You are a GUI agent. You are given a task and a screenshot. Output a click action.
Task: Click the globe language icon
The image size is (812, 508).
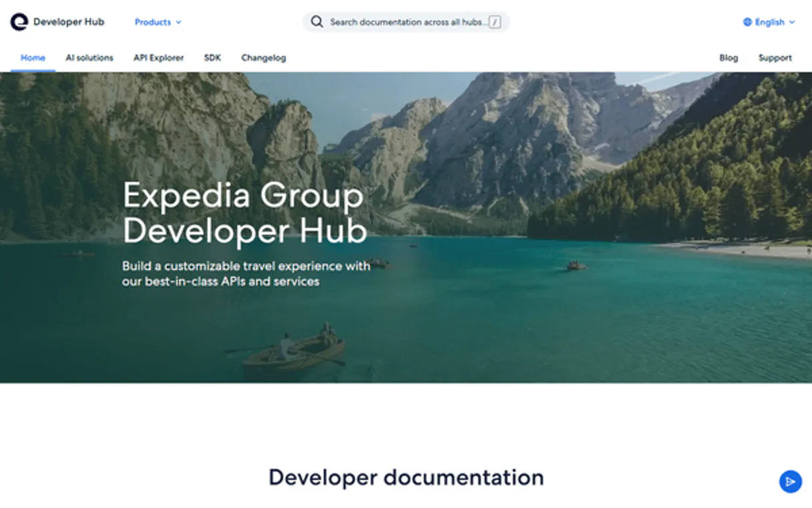click(x=747, y=21)
